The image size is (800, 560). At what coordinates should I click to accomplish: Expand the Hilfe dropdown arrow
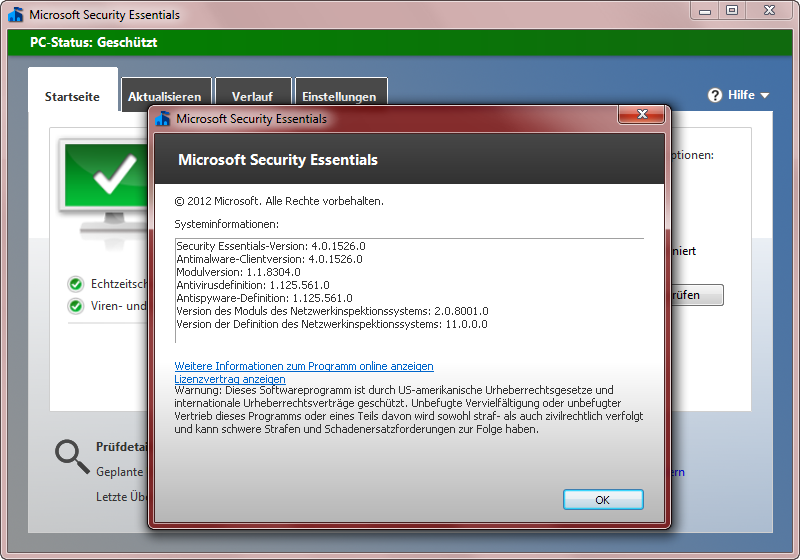(x=764, y=95)
